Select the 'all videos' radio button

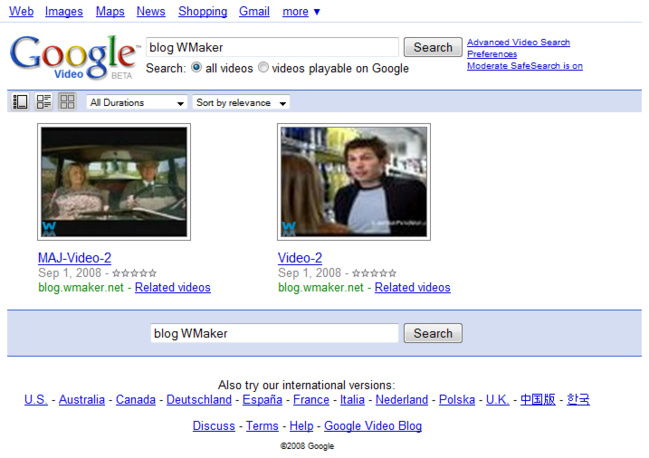coord(196,68)
